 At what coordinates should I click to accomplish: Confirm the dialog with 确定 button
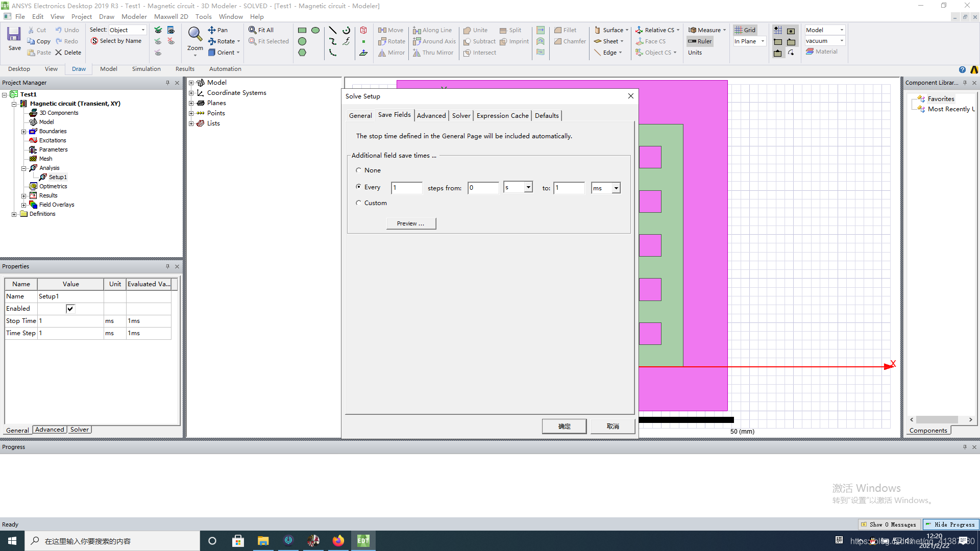pos(564,426)
